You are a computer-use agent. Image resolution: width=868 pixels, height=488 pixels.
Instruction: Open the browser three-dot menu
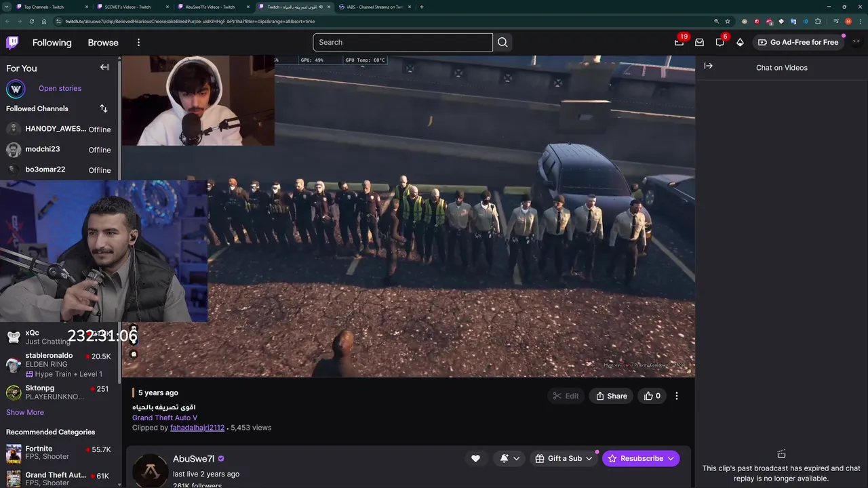(x=860, y=21)
